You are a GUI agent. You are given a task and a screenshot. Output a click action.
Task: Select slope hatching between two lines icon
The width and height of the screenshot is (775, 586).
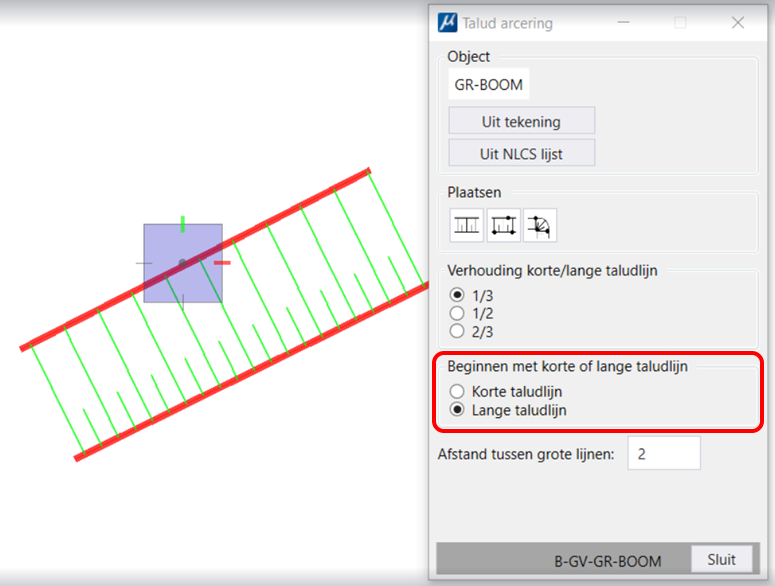coord(466,225)
